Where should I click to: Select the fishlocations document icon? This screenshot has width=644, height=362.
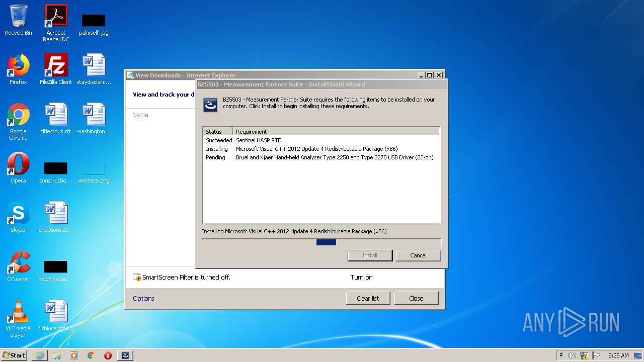click(x=56, y=316)
